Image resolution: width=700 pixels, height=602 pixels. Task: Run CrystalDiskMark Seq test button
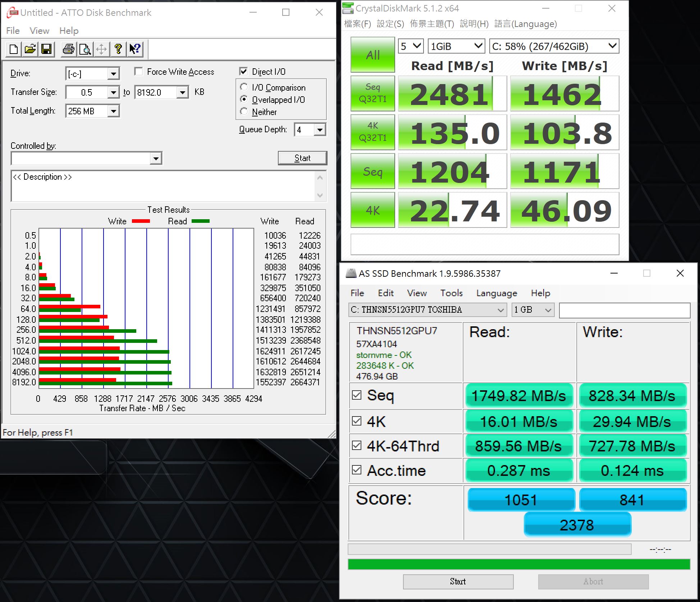pos(373,171)
